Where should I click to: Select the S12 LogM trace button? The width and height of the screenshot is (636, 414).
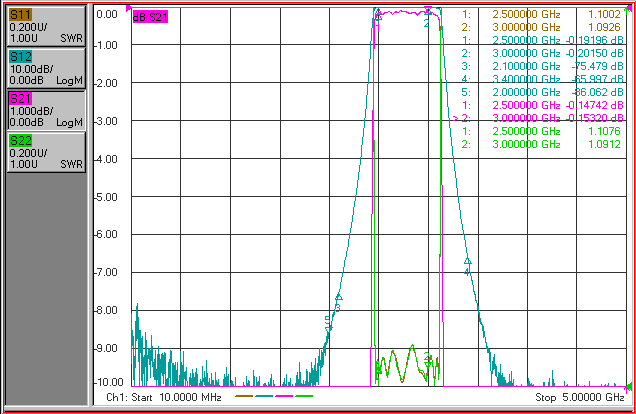[46, 69]
